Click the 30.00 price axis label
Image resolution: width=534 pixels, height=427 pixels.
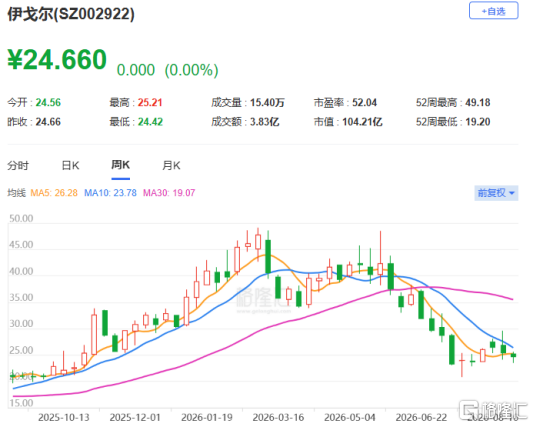point(21,323)
